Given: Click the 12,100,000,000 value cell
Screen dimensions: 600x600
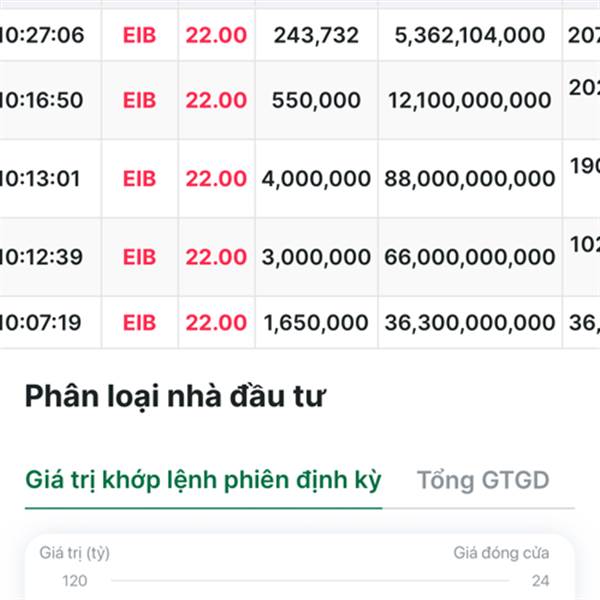Looking at the screenshot, I should coord(470,101).
